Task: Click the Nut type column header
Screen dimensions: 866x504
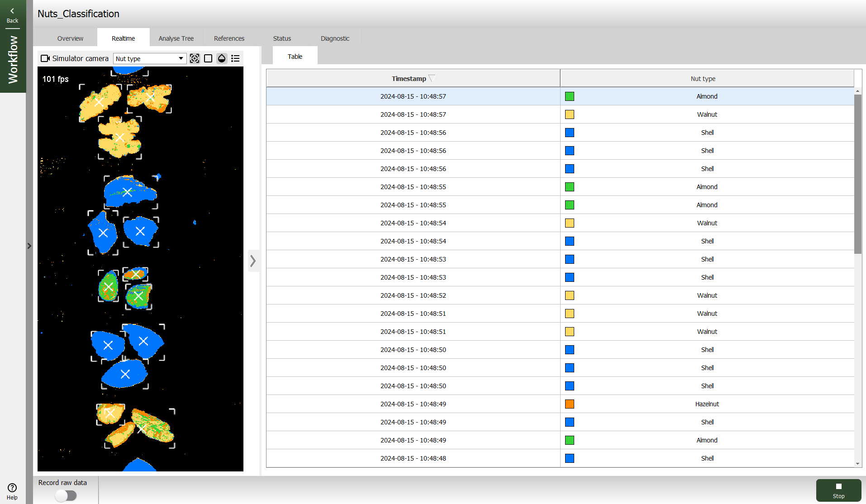Action: coord(703,78)
